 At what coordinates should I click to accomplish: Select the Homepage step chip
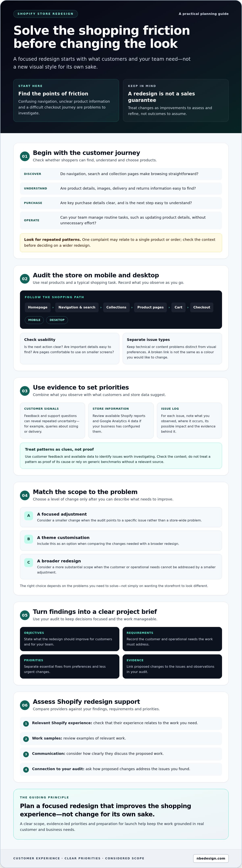38,307
